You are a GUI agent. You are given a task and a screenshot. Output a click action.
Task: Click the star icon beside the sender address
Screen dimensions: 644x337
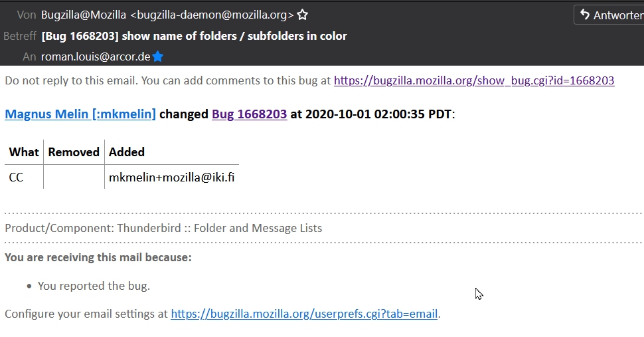click(x=302, y=15)
